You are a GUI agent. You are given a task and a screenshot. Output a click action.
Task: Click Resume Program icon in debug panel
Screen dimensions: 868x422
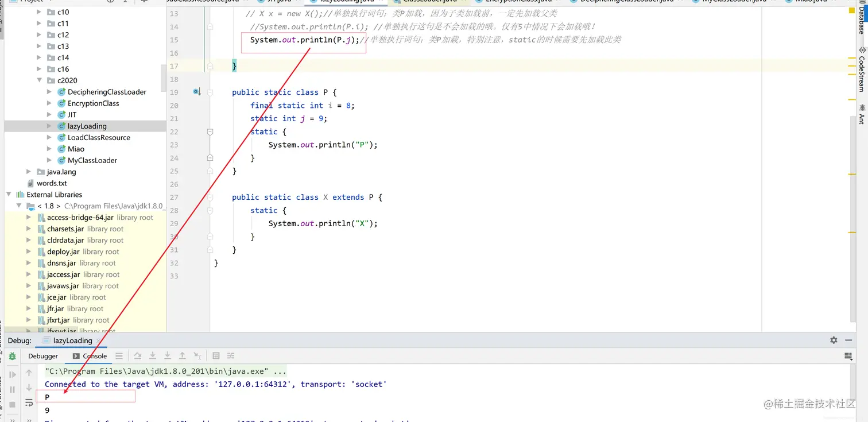(12, 375)
